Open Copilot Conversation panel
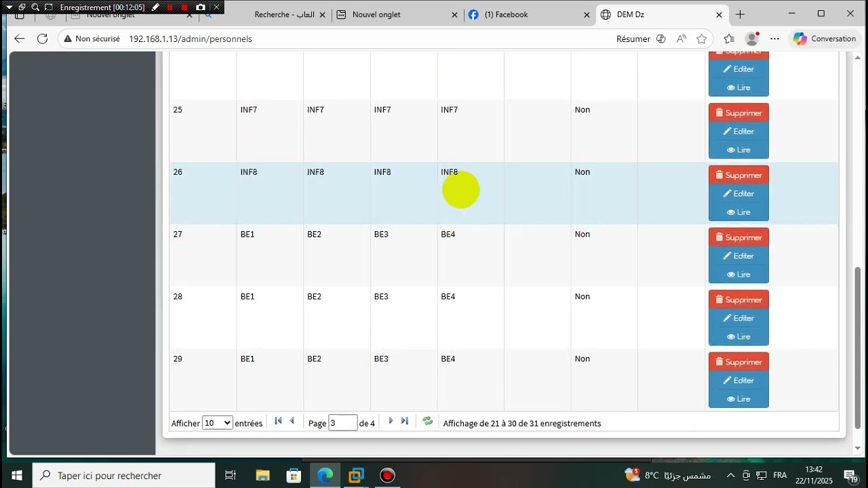 [x=825, y=39]
